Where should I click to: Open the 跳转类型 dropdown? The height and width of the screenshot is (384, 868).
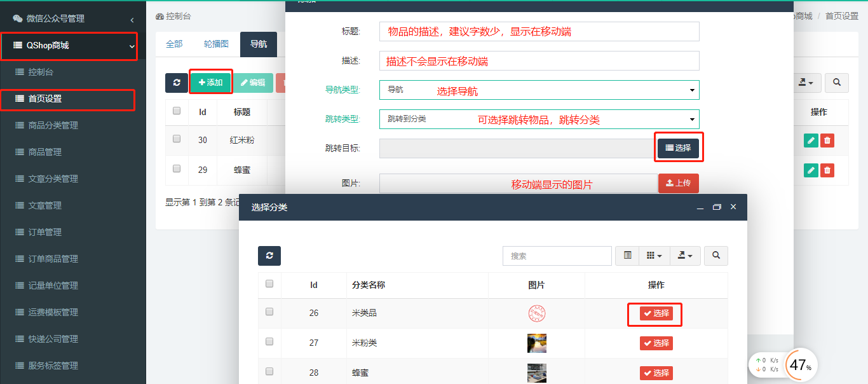coord(539,120)
